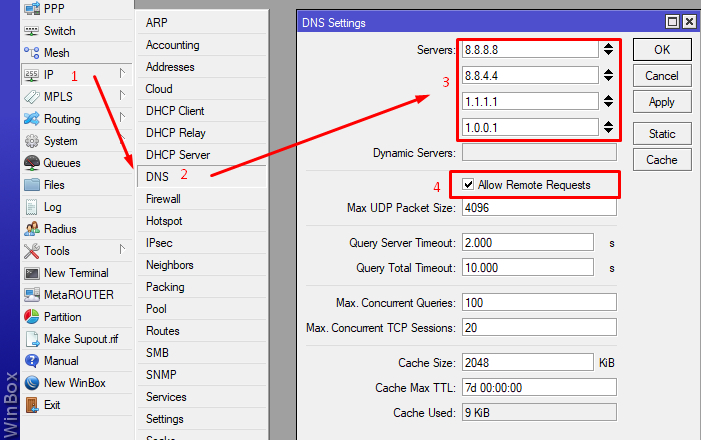Click Cancel in DNS Settings
Image resolution: width=701 pixels, height=440 pixels.
[662, 76]
